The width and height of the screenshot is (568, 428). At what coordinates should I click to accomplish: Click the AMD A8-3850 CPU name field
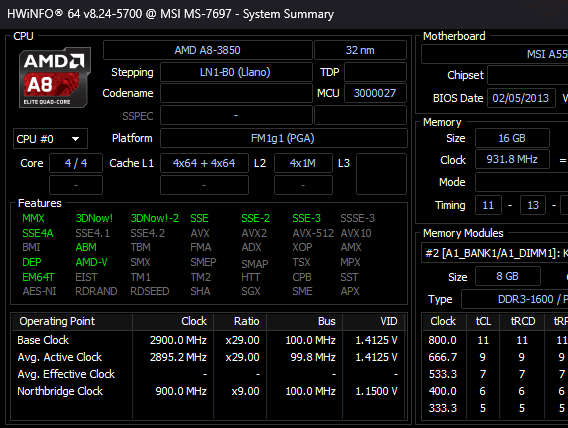208,50
